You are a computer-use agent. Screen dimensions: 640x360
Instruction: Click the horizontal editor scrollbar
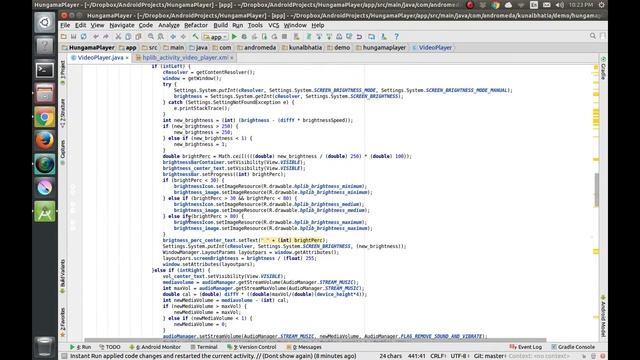coord(315,340)
